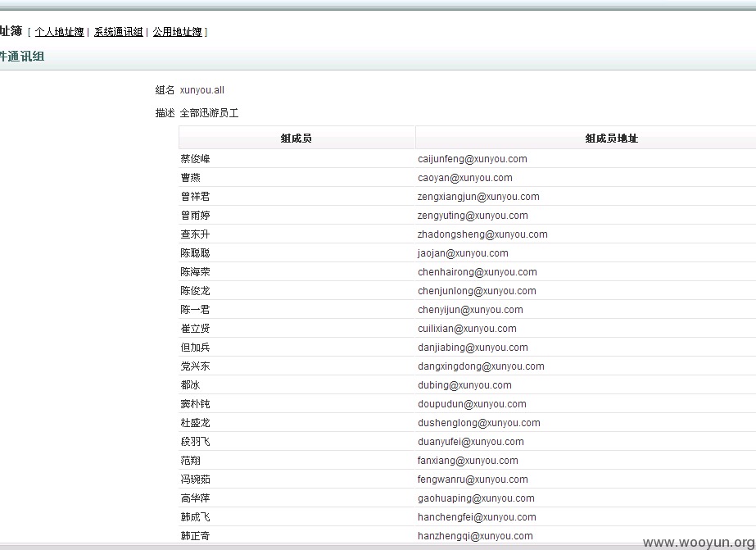756x550 pixels.
Task: Select email jaojan@xunyou.com
Action: 463,253
